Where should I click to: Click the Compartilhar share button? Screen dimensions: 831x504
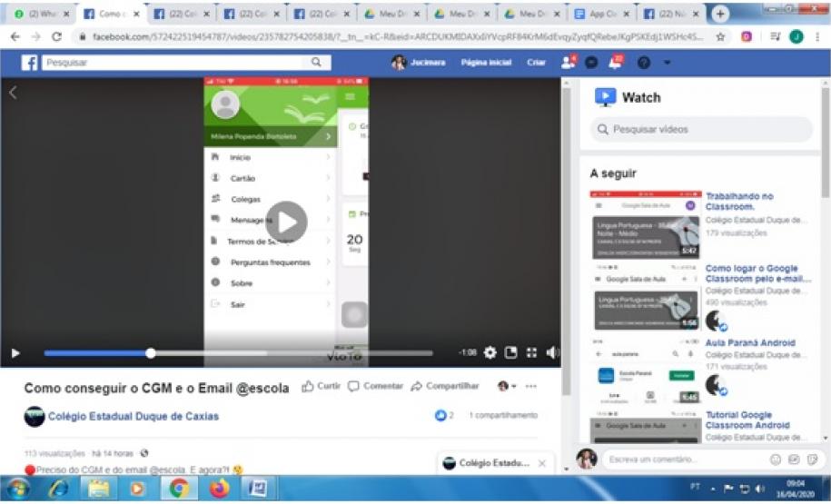[x=445, y=386]
